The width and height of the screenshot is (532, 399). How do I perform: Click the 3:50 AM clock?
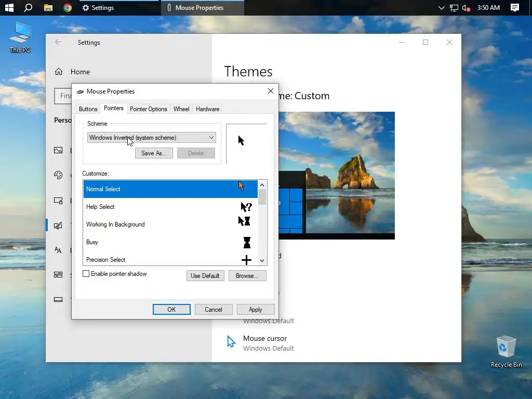[488, 7]
